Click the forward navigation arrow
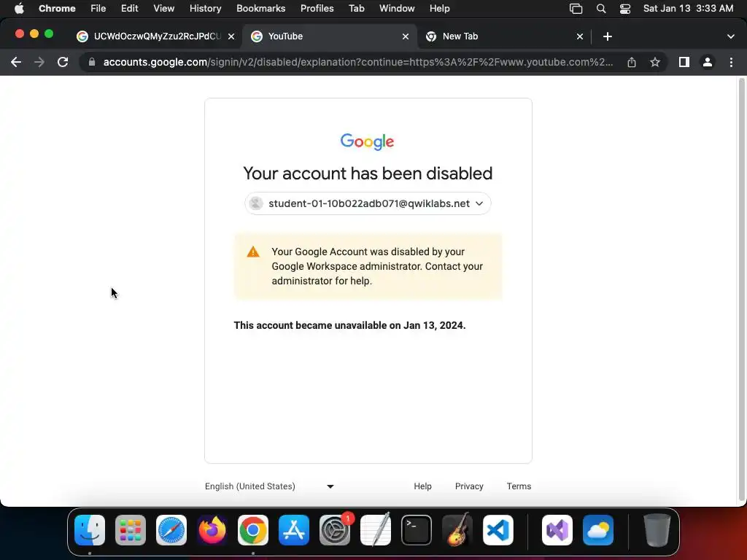 click(x=39, y=62)
